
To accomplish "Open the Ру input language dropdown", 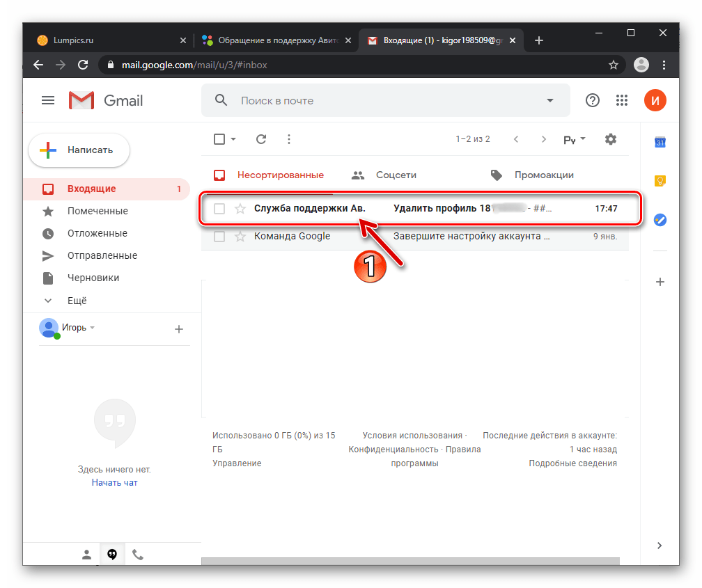I will (x=575, y=140).
